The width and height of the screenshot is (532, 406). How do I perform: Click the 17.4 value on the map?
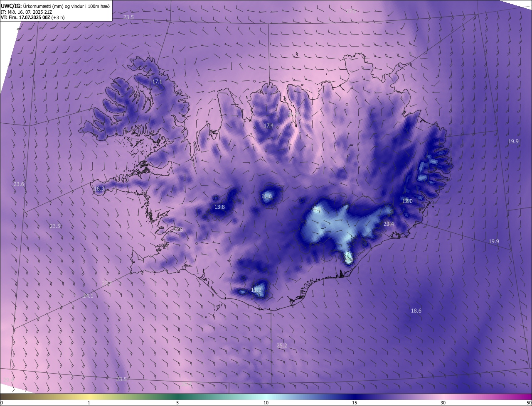tap(268, 125)
